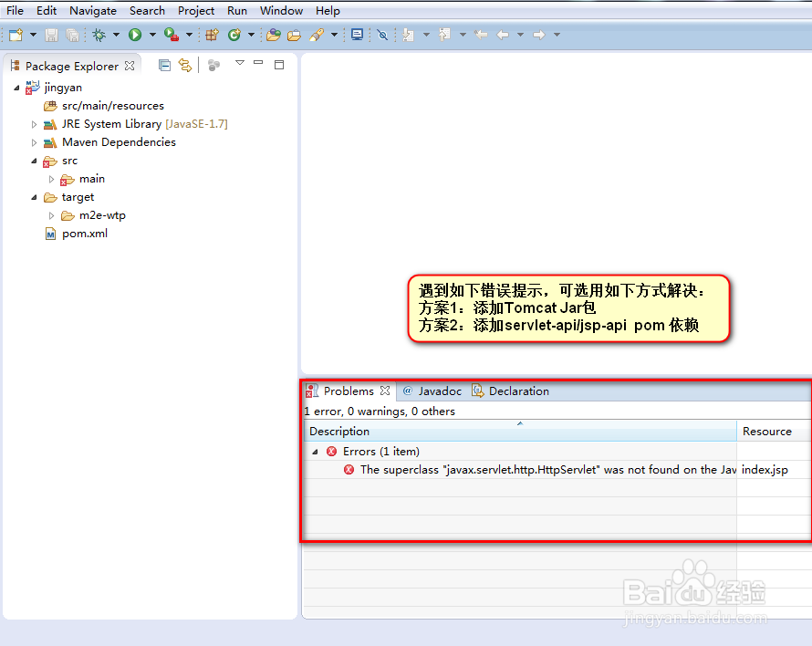Click Collapse All in Package Explorer

pyautogui.click(x=164, y=66)
